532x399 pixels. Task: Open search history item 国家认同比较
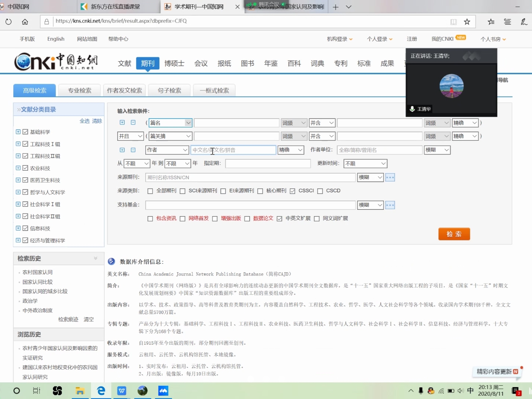tap(38, 282)
